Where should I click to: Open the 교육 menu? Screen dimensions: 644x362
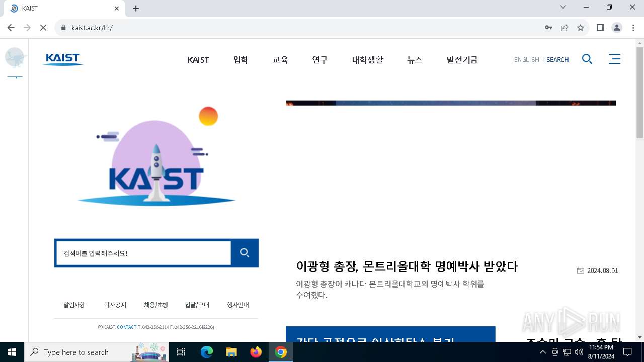click(280, 59)
